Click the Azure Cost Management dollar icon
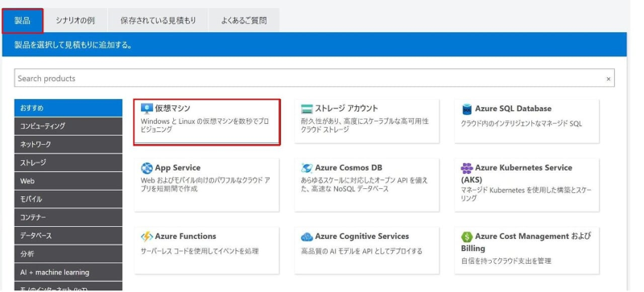 click(467, 236)
